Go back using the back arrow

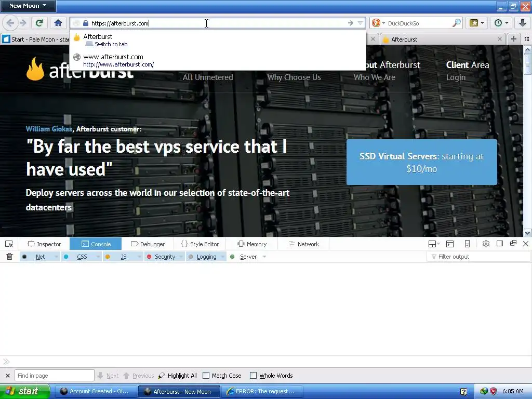coord(10,23)
